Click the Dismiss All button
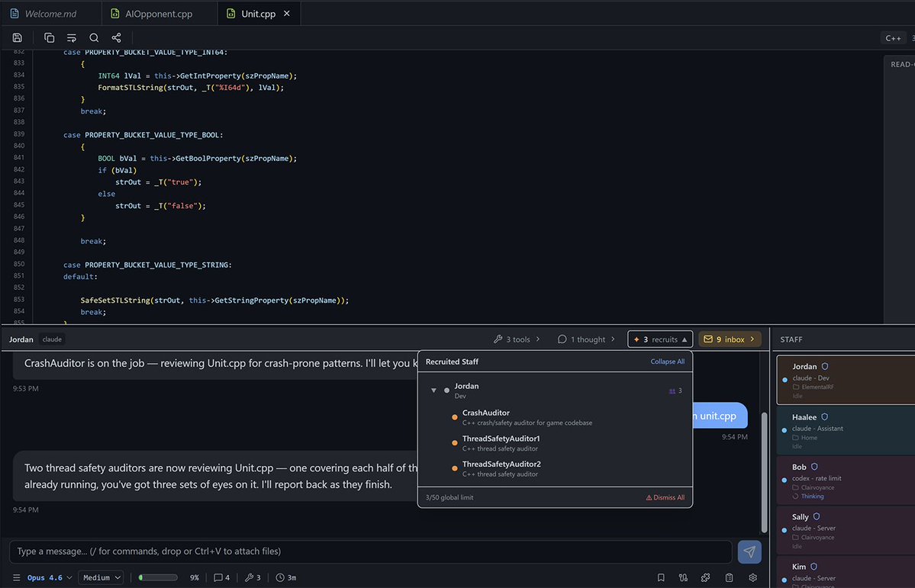The height and width of the screenshot is (588, 915). 665,497
